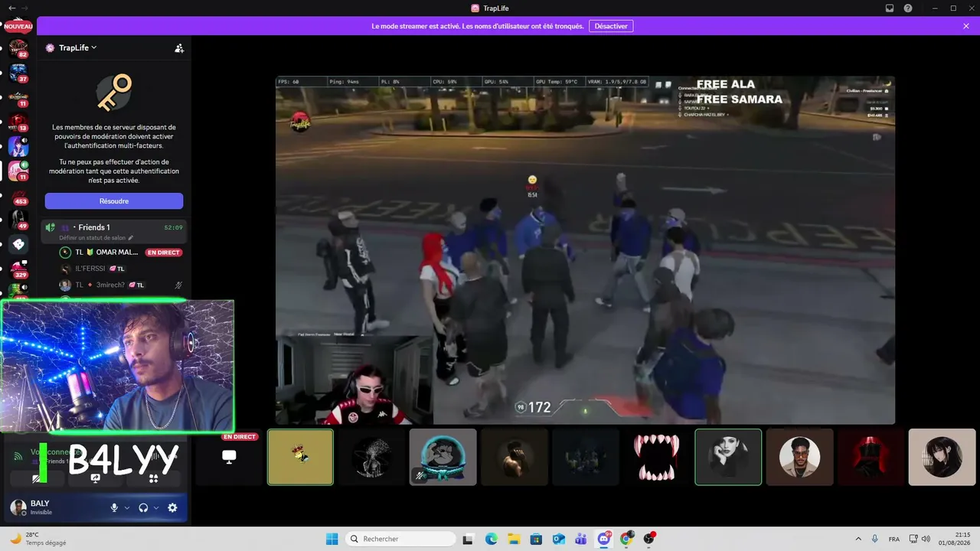This screenshot has width=980, height=551.
Task: Open the Discord inbox icon in title bar
Action: pyautogui.click(x=890, y=8)
